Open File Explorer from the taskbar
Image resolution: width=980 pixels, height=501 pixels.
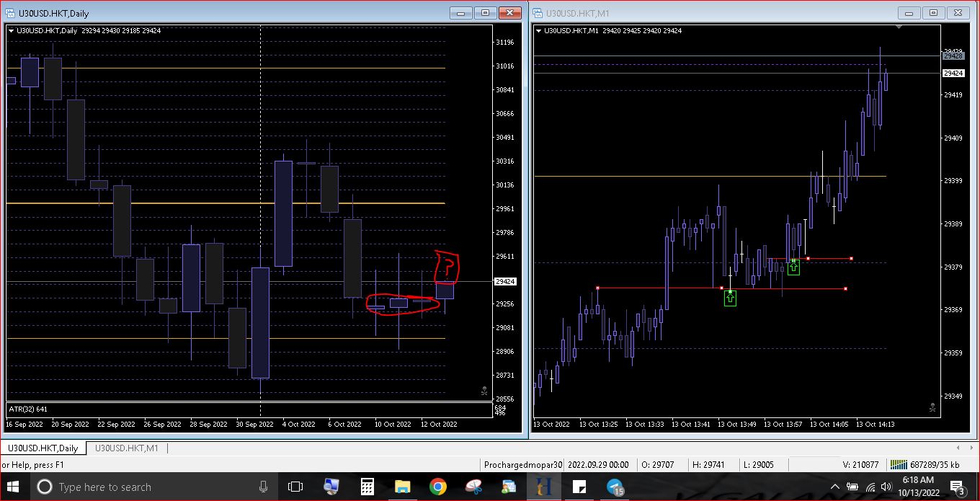(x=402, y=487)
